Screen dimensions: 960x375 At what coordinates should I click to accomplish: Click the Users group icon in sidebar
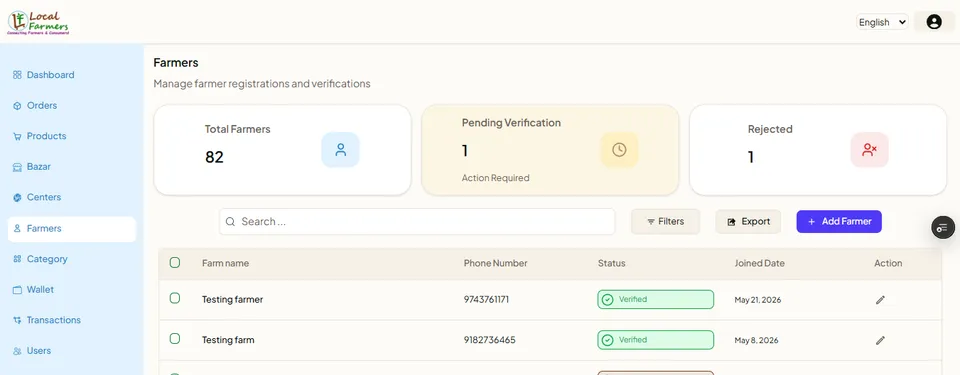point(17,350)
